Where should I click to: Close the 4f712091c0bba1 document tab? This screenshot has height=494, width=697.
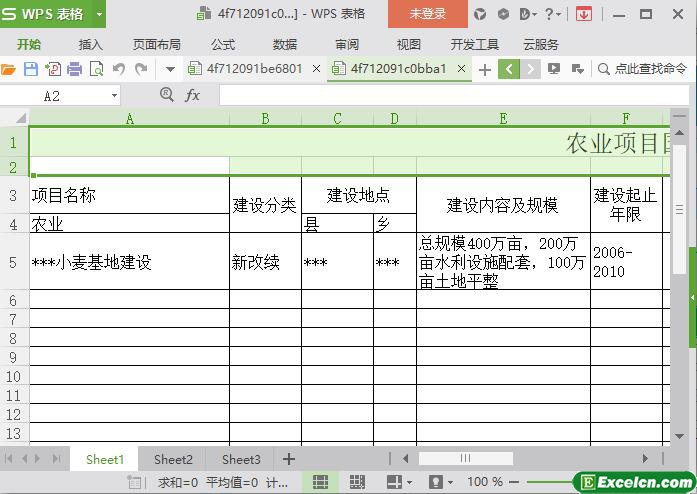(x=461, y=68)
